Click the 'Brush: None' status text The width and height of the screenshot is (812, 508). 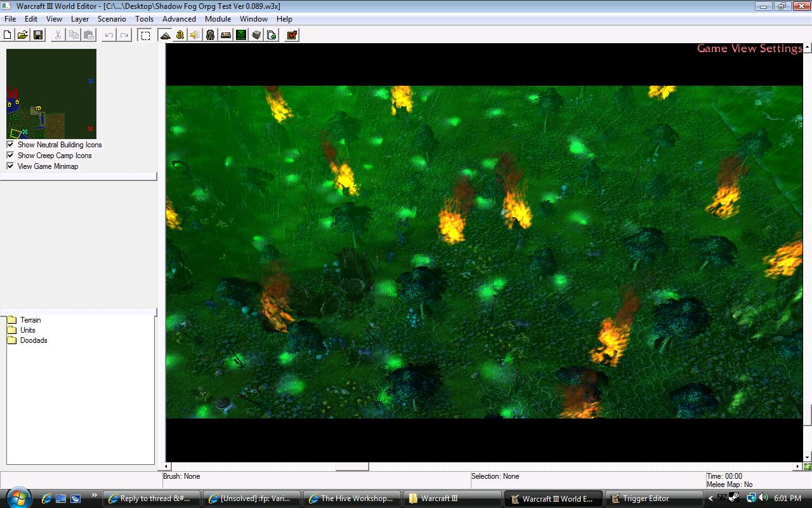point(181,476)
